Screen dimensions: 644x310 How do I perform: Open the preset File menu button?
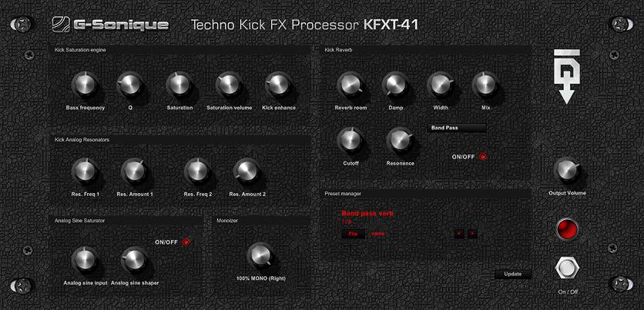tap(354, 234)
